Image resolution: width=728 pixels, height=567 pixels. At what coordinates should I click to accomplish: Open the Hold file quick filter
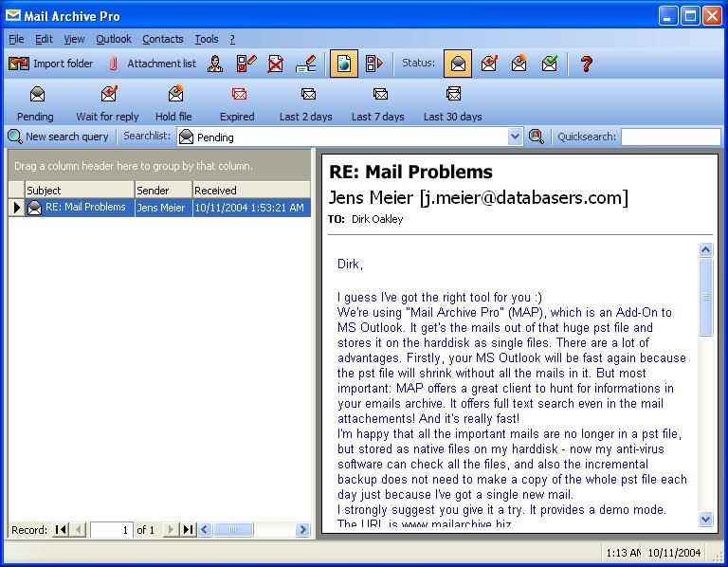tap(174, 103)
